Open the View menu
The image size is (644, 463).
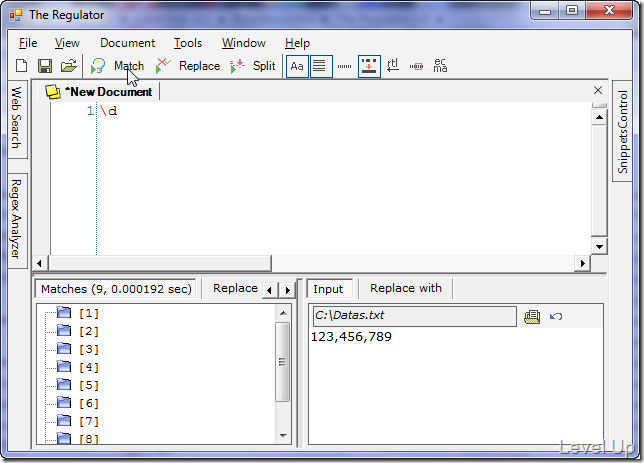point(67,43)
